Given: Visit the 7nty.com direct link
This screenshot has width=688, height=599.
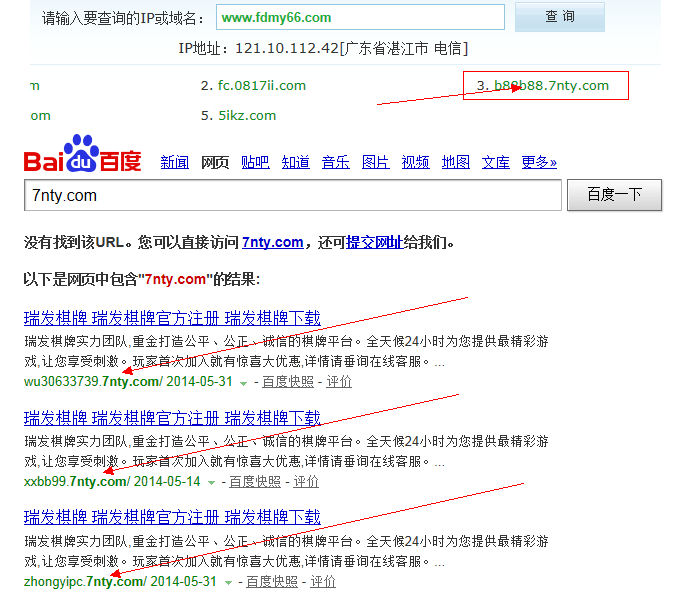Looking at the screenshot, I should point(272,242).
